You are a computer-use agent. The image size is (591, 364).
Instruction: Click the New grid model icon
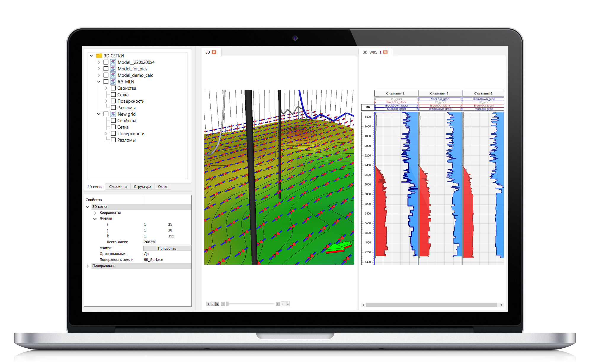coord(113,114)
